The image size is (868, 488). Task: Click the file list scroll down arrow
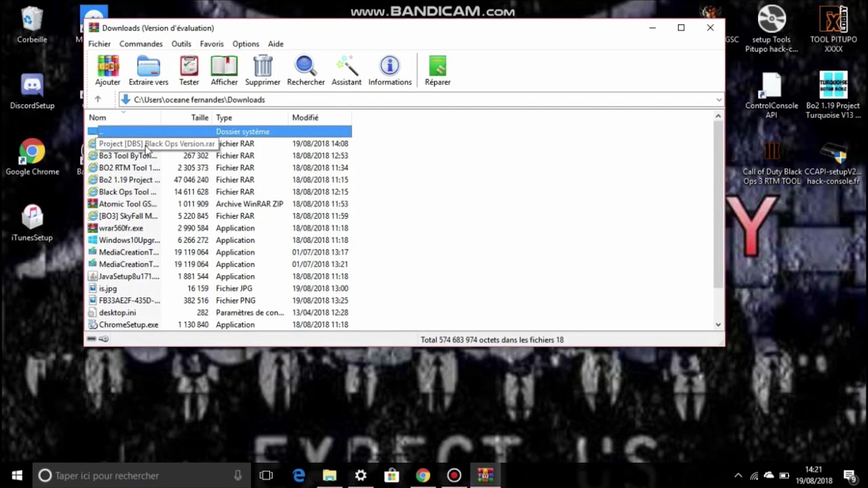(718, 325)
